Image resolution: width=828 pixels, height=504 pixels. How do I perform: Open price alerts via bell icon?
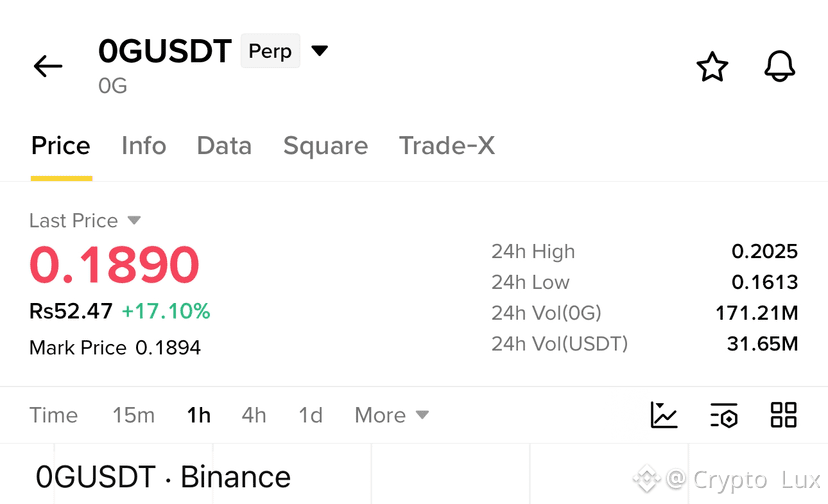(780, 67)
